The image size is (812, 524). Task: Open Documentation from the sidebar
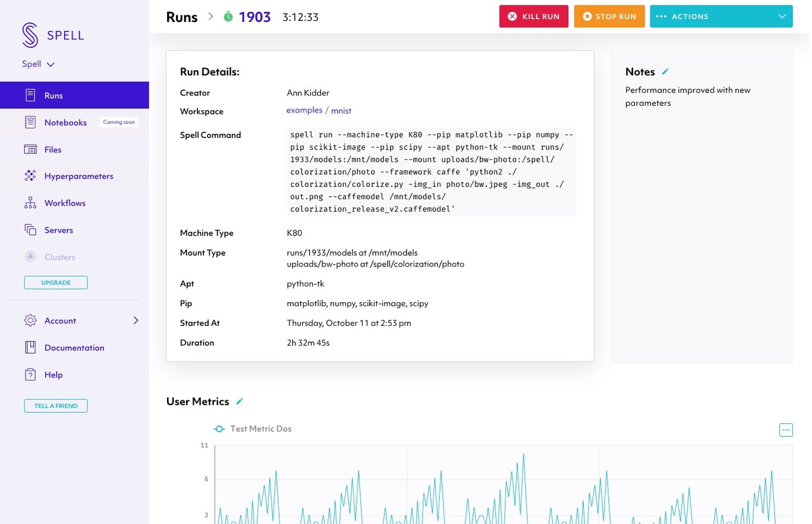pos(74,347)
